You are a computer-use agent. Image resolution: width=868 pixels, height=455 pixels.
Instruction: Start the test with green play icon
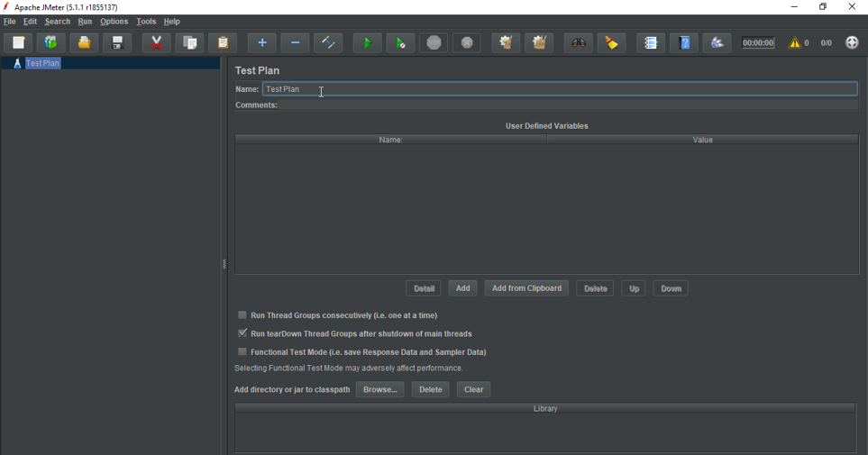point(367,42)
